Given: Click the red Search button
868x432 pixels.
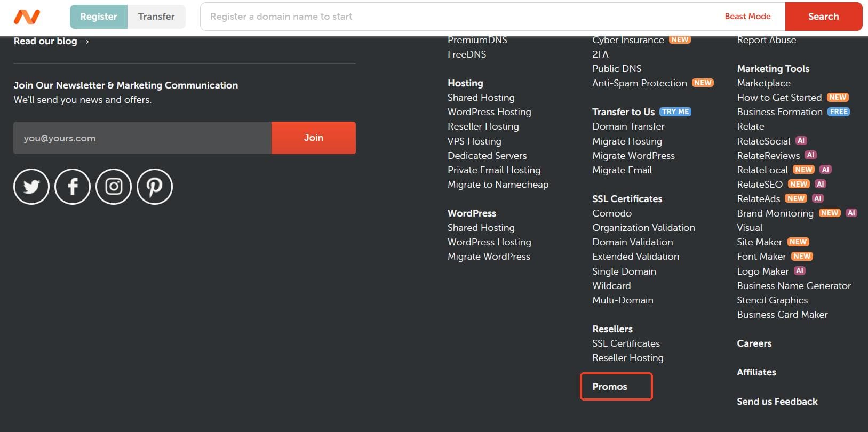Looking at the screenshot, I should (x=823, y=17).
